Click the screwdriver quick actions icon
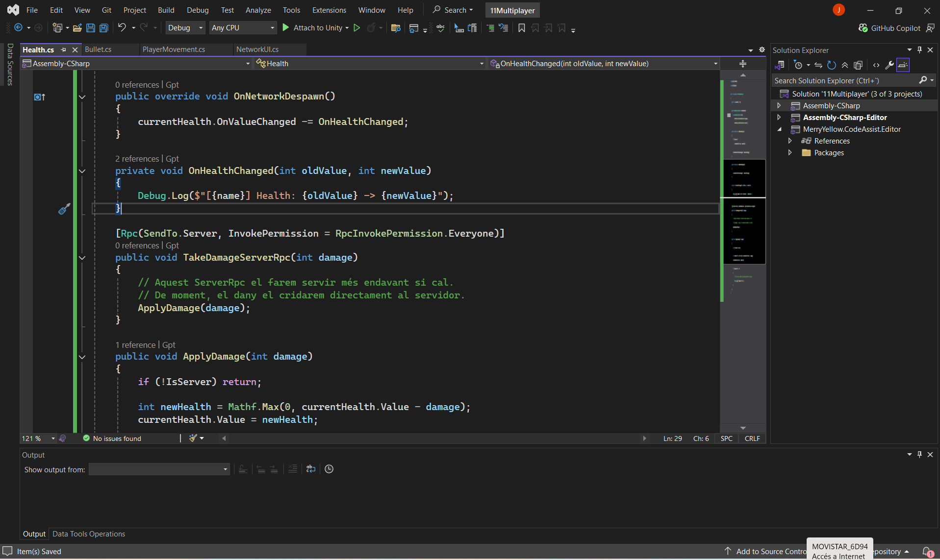The image size is (940, 560). point(64,209)
